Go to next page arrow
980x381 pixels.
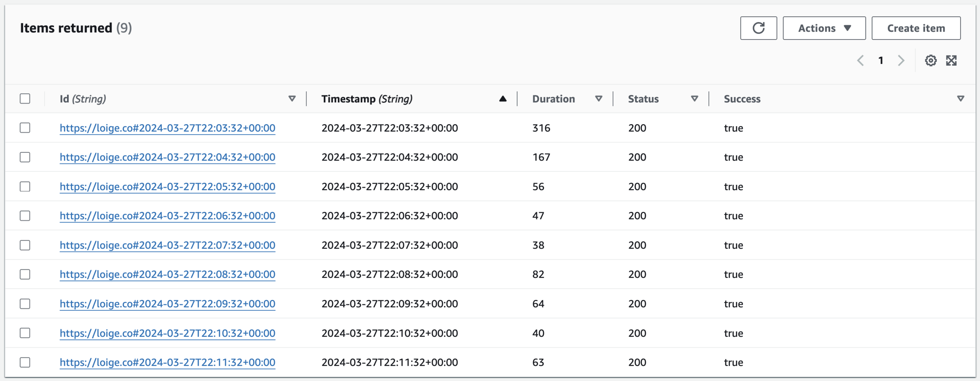901,61
